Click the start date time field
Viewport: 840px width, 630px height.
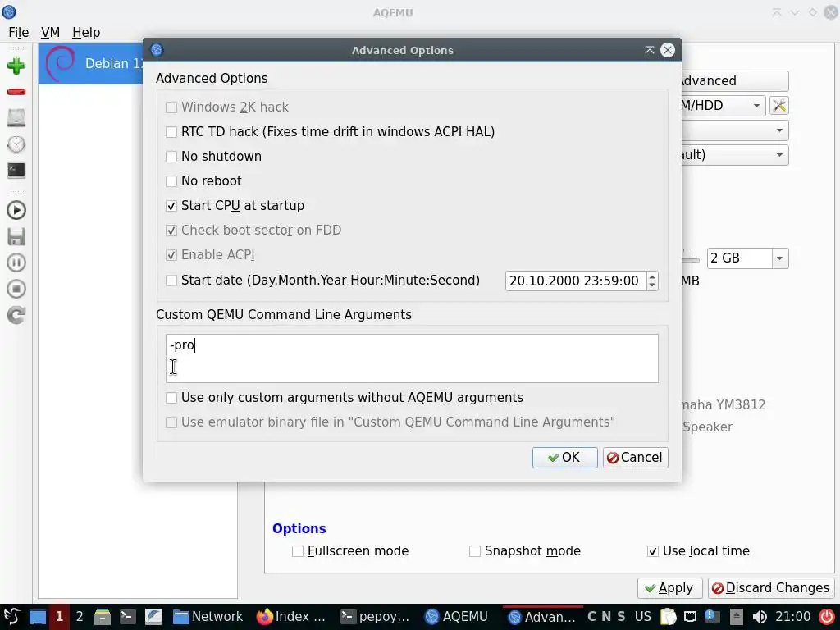(x=576, y=281)
